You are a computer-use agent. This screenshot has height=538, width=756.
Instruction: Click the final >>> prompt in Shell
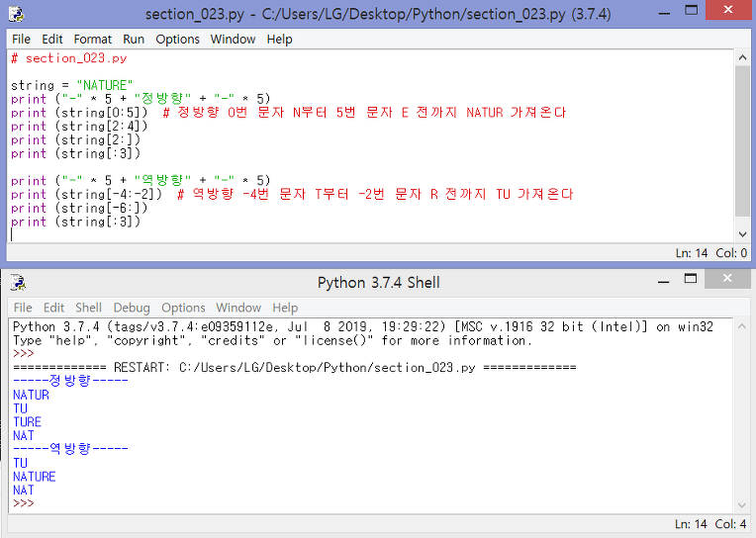pyautogui.click(x=23, y=503)
